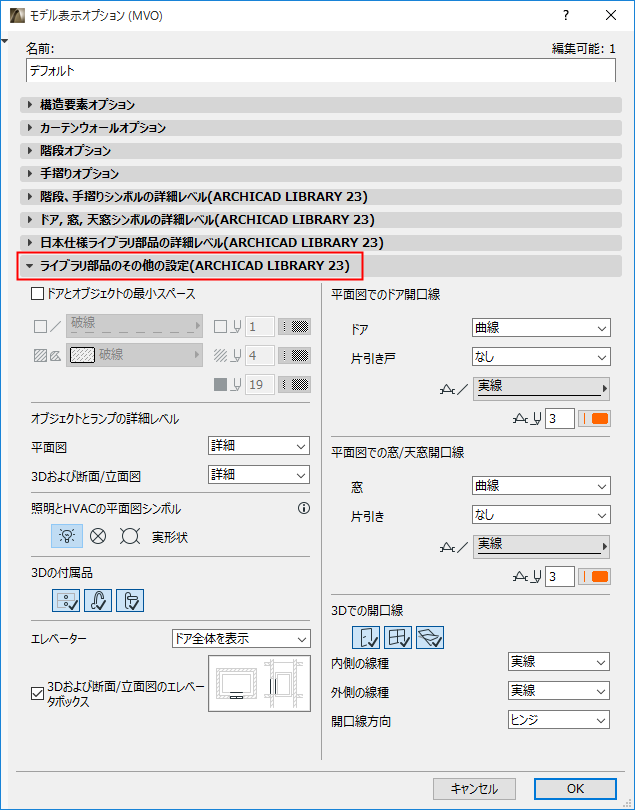Image resolution: width=635 pixels, height=810 pixels.
Task: Open 内側の線種 dropdown
Action: (559, 662)
